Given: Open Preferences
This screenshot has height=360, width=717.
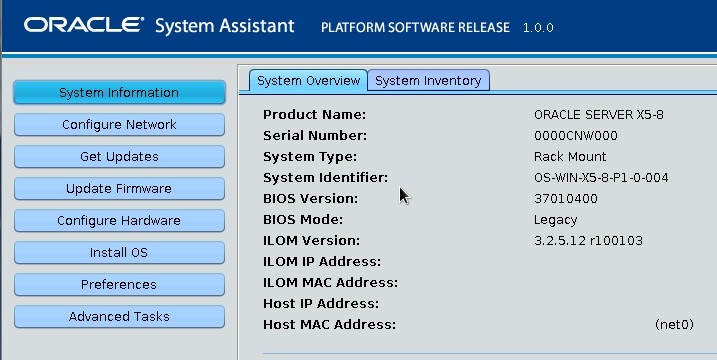Looking at the screenshot, I should click(119, 285).
